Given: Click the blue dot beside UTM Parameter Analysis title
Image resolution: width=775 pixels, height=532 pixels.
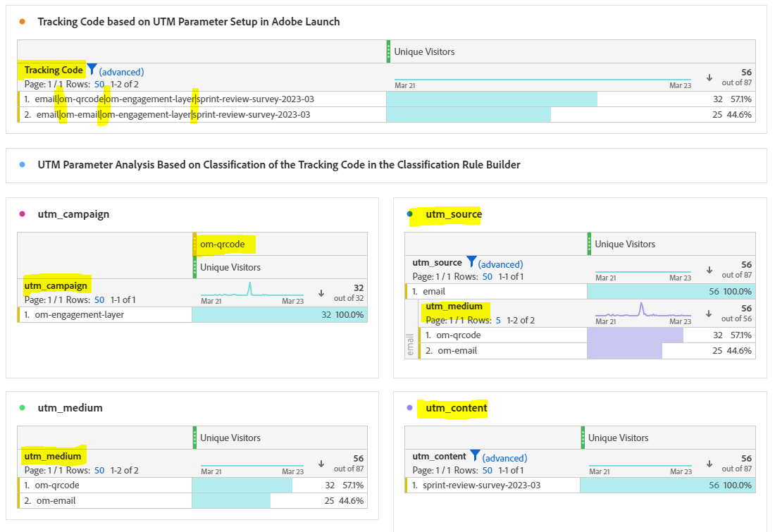Looking at the screenshot, I should [23, 165].
